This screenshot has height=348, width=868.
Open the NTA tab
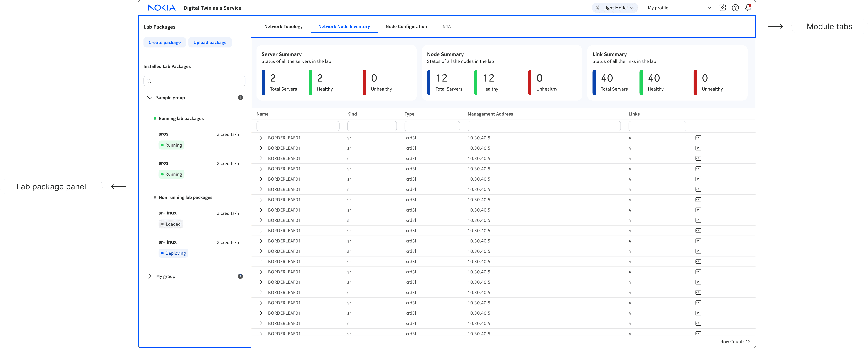[446, 26]
